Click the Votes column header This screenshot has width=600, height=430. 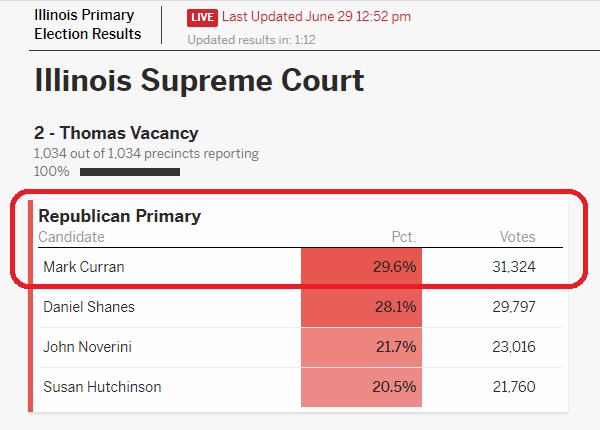click(x=517, y=237)
